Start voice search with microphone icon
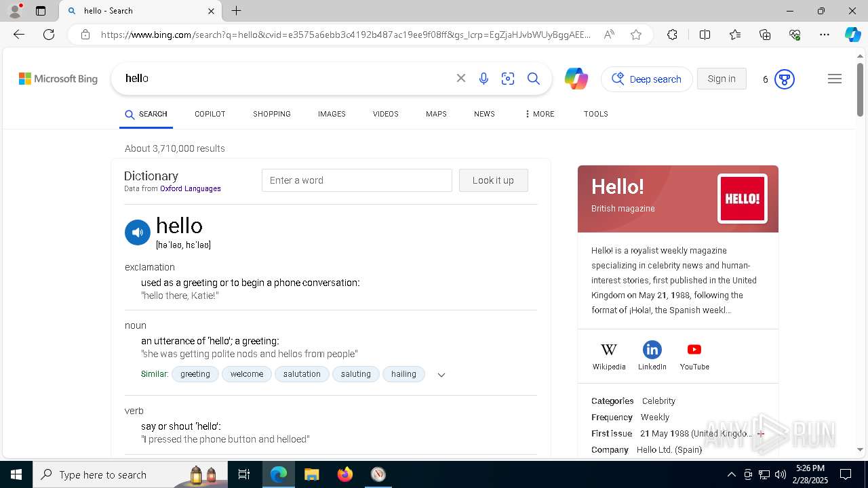This screenshot has height=488, width=868. pos(484,79)
